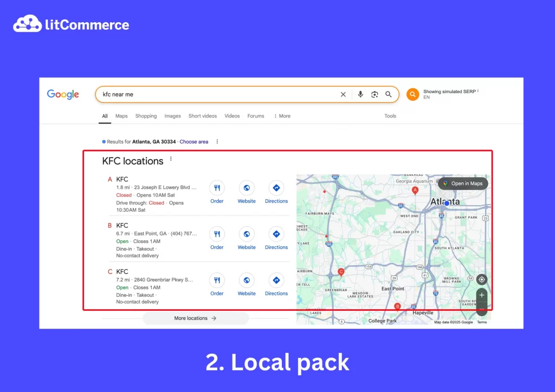Image resolution: width=555 pixels, height=392 pixels.
Task: Click the Website label for East Point KFC
Action: [247, 247]
